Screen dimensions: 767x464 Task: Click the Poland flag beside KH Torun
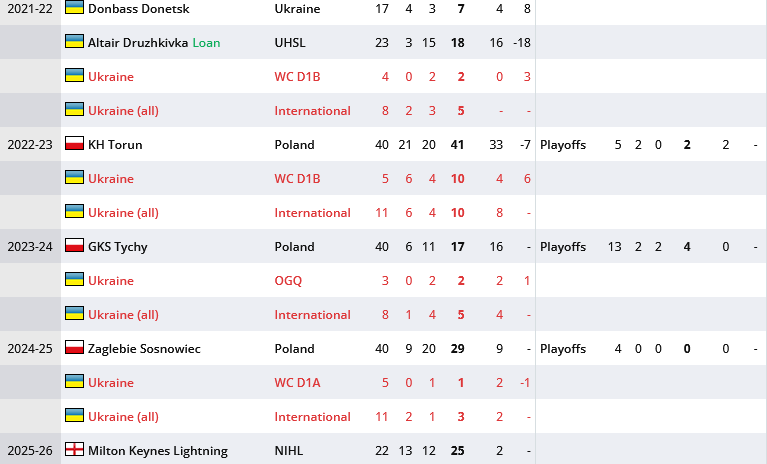[74, 144]
